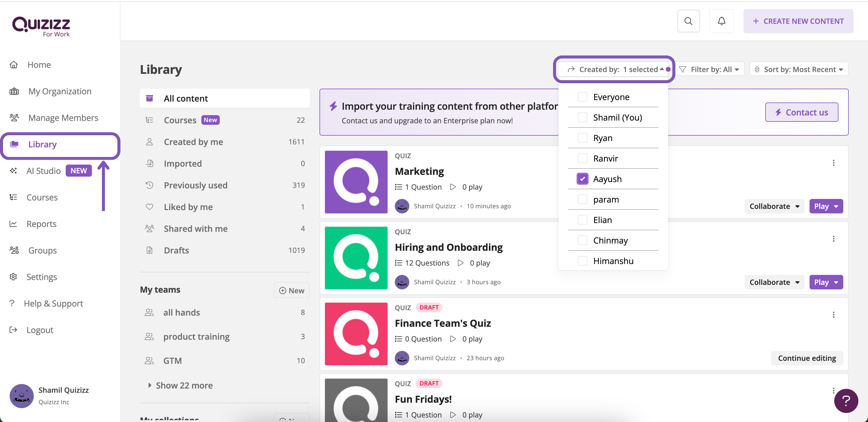Open the Marketing quiz title
The height and width of the screenshot is (422, 868).
tap(419, 171)
